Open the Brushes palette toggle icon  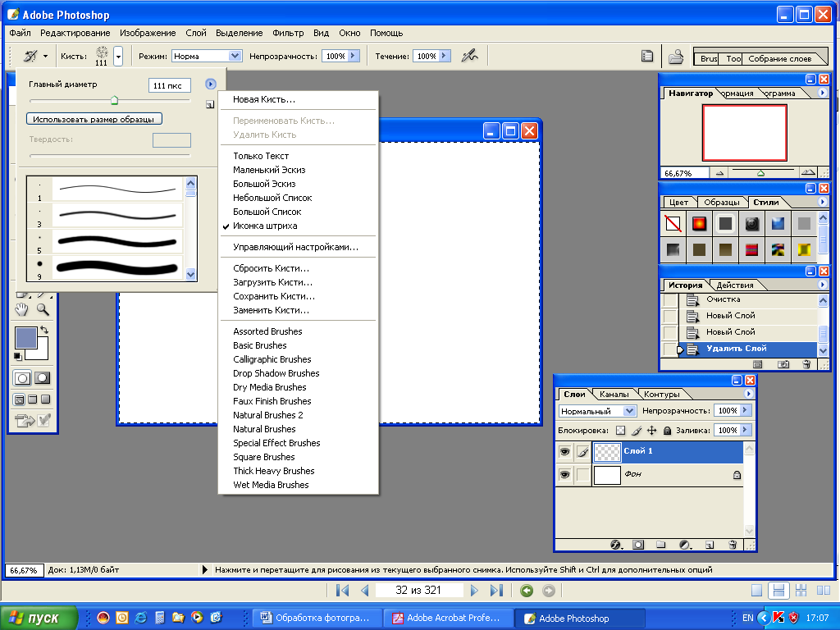pyautogui.click(x=647, y=56)
